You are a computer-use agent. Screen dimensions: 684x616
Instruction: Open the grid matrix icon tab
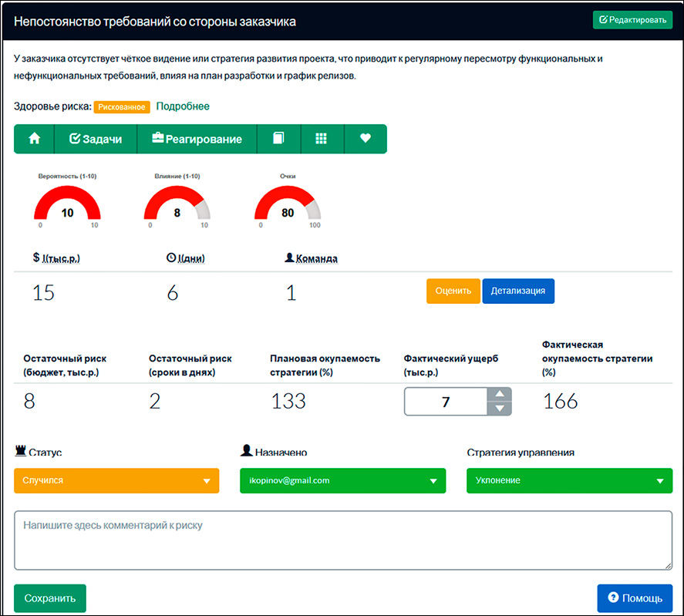tap(322, 139)
